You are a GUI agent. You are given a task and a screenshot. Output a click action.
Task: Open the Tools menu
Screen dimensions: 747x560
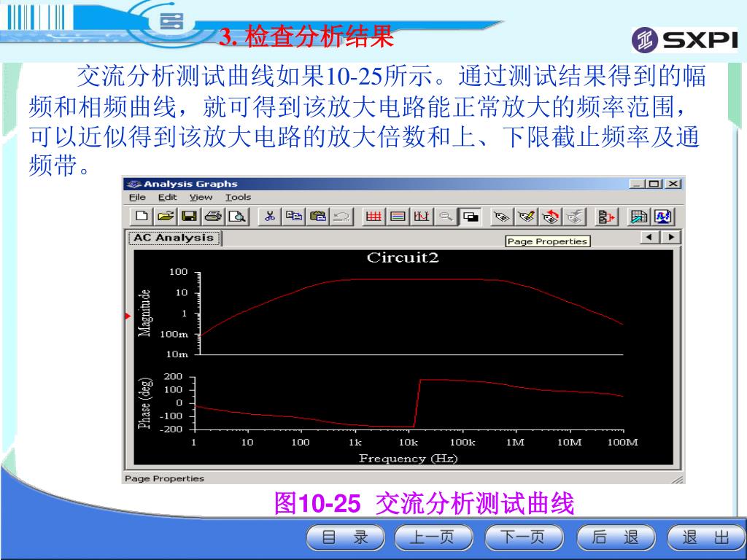pyautogui.click(x=238, y=197)
